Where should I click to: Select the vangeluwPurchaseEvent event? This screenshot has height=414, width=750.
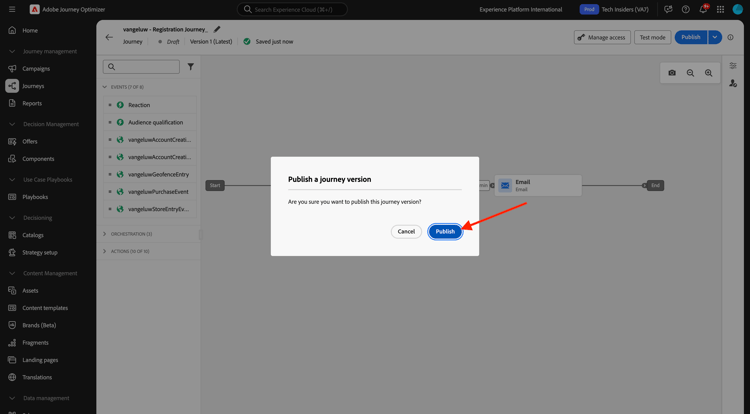150,192
